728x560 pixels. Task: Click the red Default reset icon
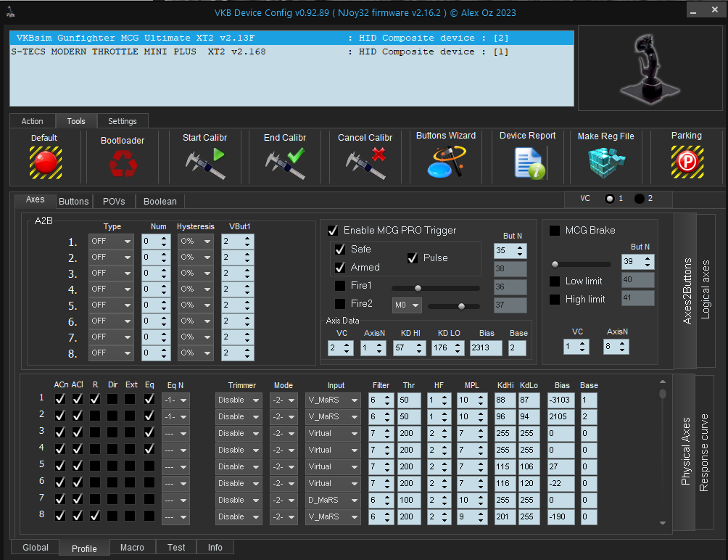45,162
